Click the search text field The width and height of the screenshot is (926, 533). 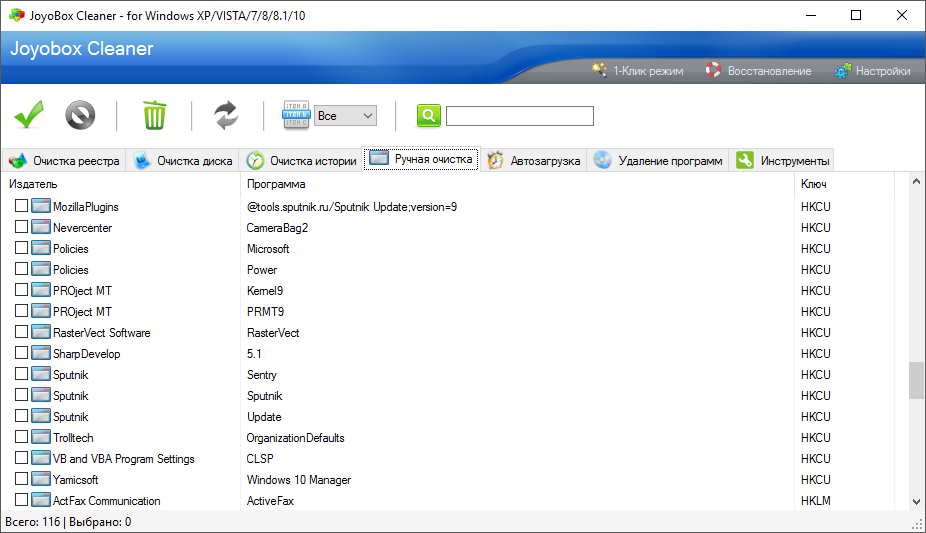[x=520, y=116]
